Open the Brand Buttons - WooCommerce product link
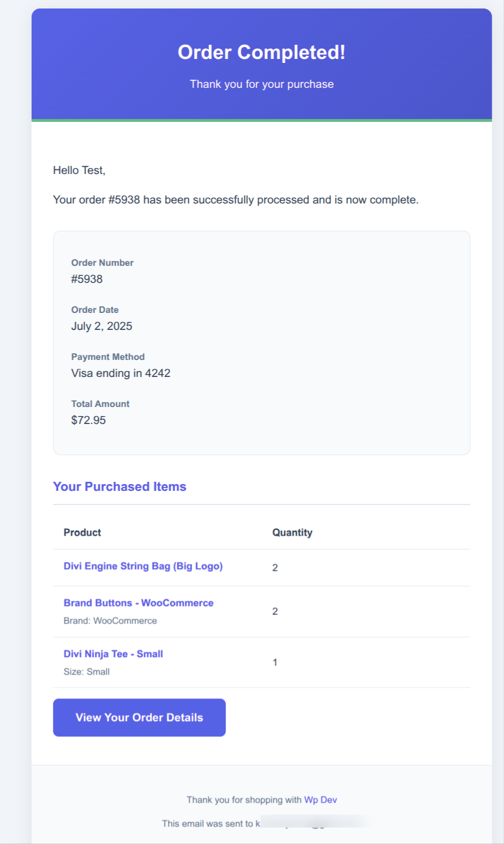This screenshot has width=504, height=844. 138,603
